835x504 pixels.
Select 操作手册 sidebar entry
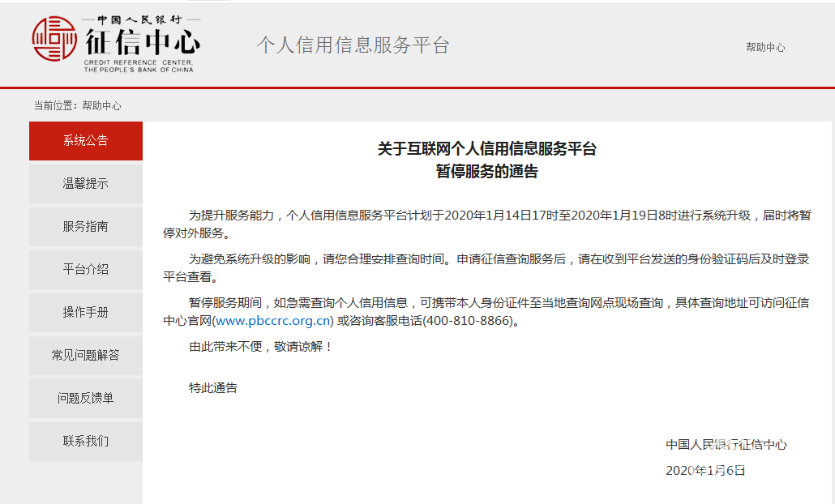(86, 313)
